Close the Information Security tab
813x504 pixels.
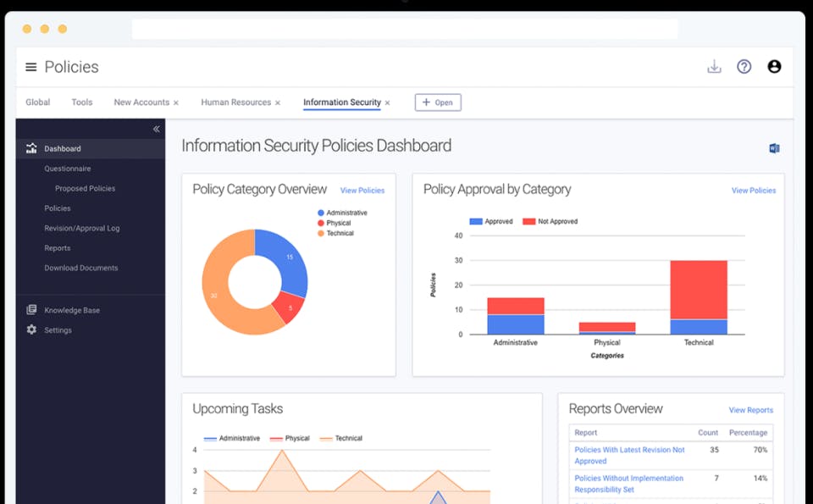387,102
